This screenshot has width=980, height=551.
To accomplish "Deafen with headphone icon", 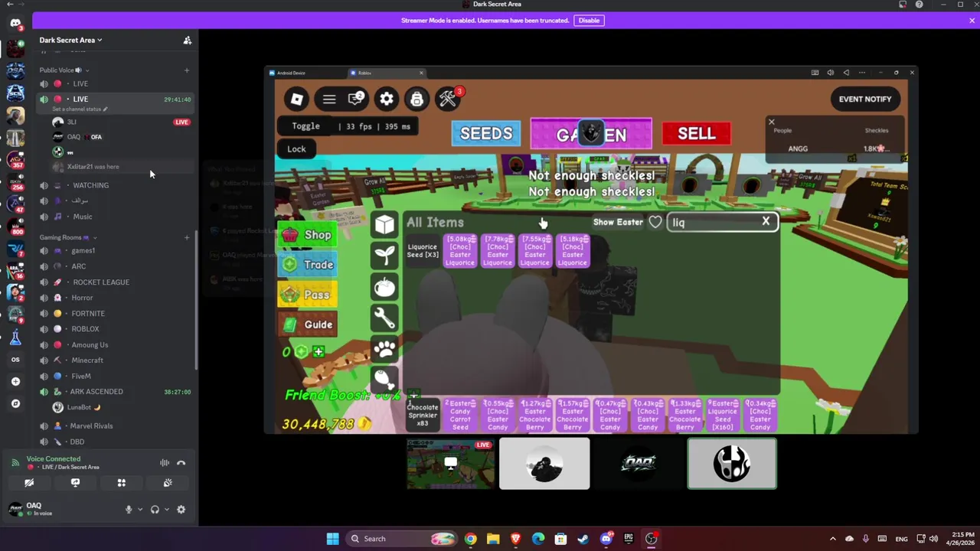I will point(155,510).
